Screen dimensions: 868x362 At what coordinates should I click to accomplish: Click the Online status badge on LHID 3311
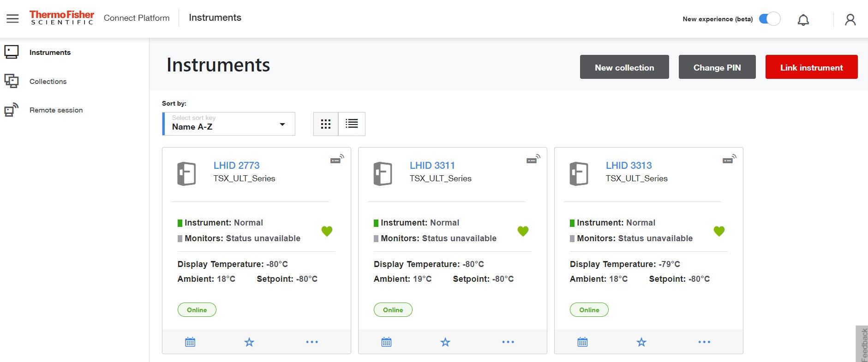pos(393,310)
